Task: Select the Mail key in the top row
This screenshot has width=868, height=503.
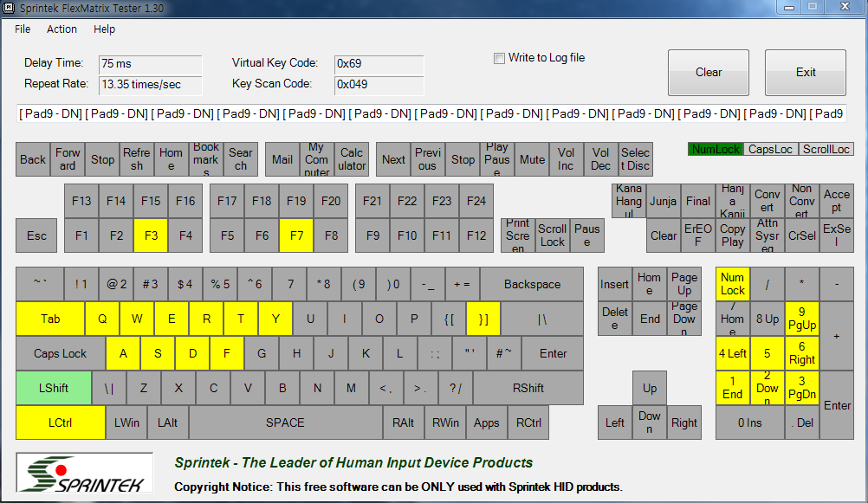Action: click(x=282, y=159)
